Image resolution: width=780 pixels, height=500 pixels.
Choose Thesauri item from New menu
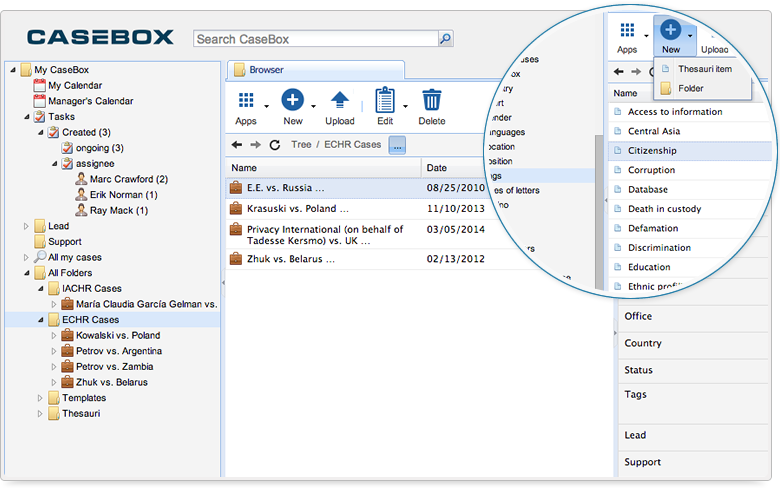pyautogui.click(x=704, y=69)
